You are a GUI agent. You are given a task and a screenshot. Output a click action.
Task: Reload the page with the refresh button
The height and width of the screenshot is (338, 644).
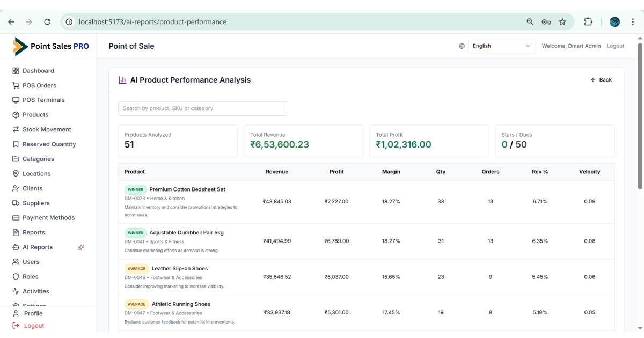click(47, 22)
